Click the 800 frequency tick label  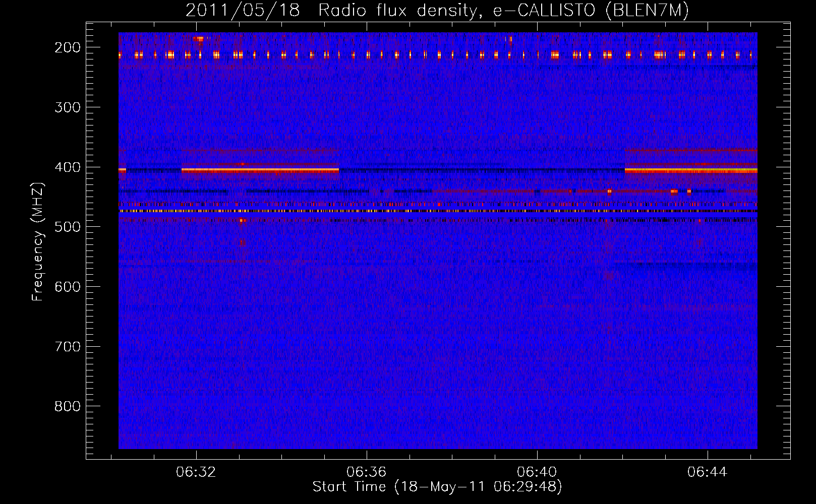68,406
